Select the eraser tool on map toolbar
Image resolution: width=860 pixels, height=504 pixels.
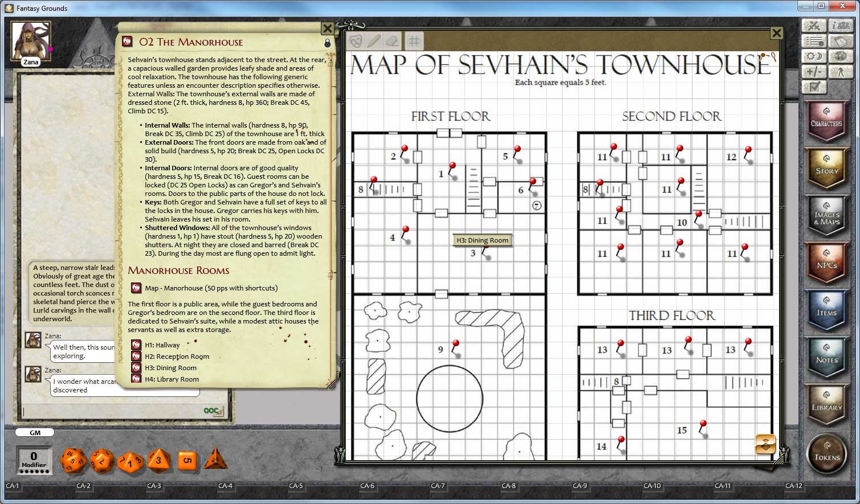[x=392, y=41]
